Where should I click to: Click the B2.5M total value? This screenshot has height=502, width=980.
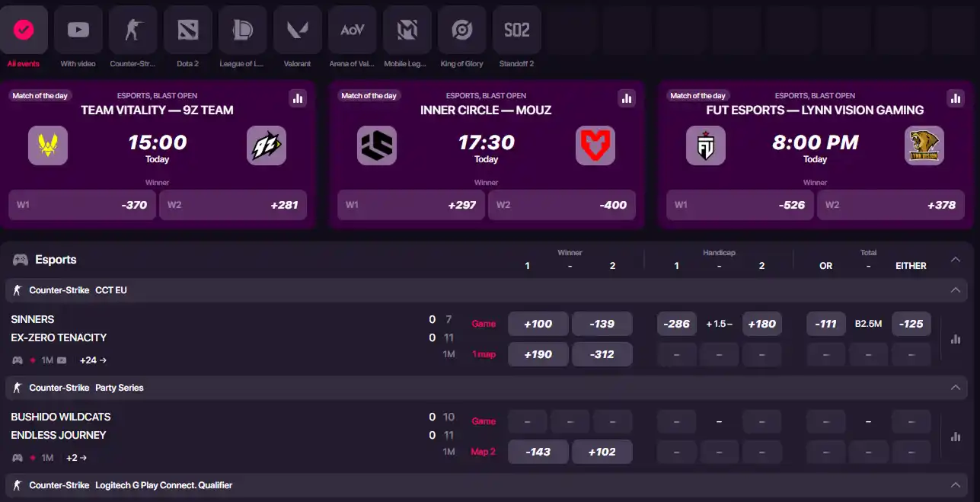click(869, 324)
